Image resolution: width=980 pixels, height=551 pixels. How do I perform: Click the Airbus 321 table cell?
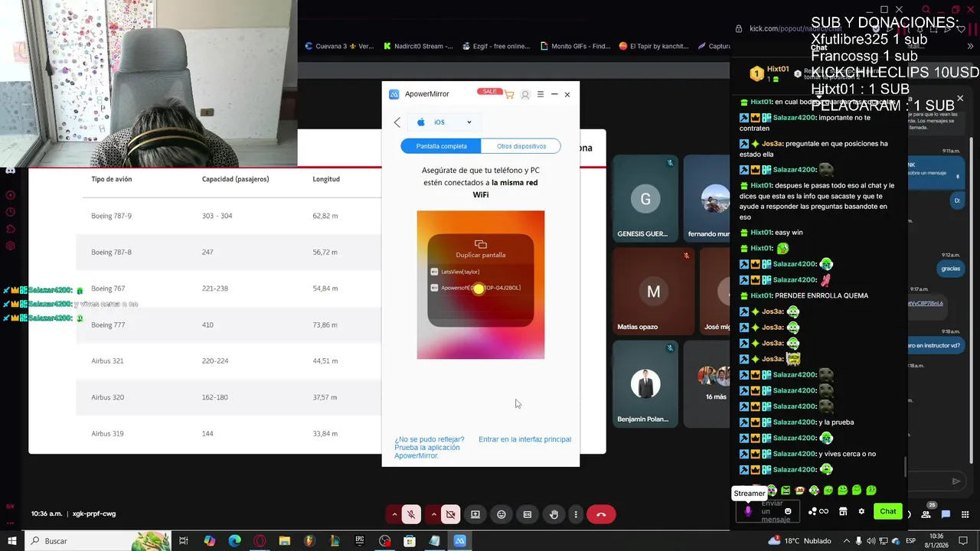[x=107, y=360]
